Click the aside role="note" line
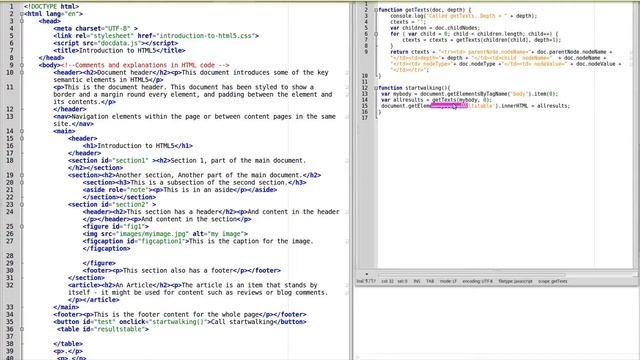640x360 pixels. 180,190
